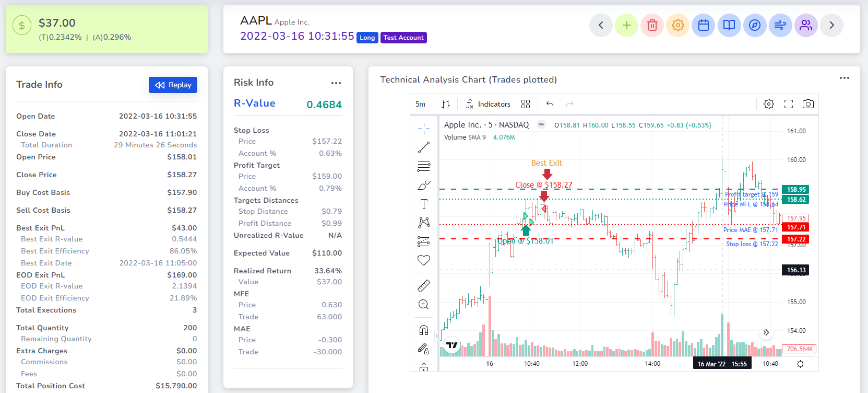Enter fullscreen chart mode
The width and height of the screenshot is (868, 393).
coord(789,104)
